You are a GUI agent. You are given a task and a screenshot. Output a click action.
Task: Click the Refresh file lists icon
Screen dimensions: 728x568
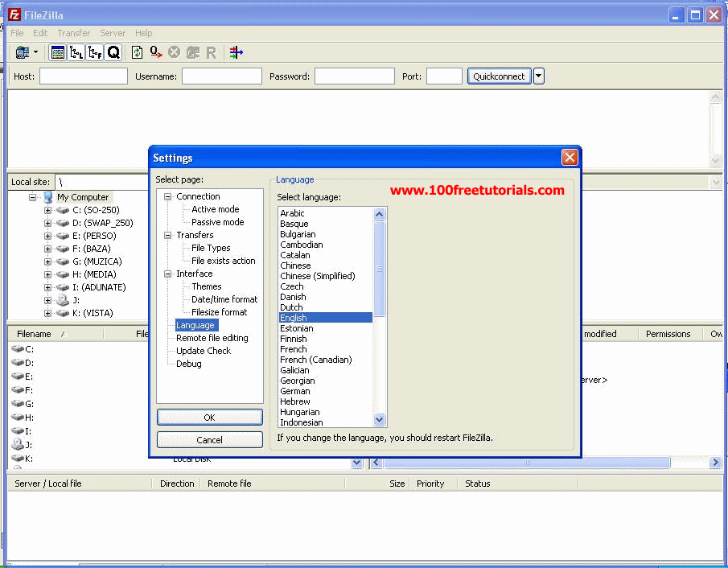137,52
